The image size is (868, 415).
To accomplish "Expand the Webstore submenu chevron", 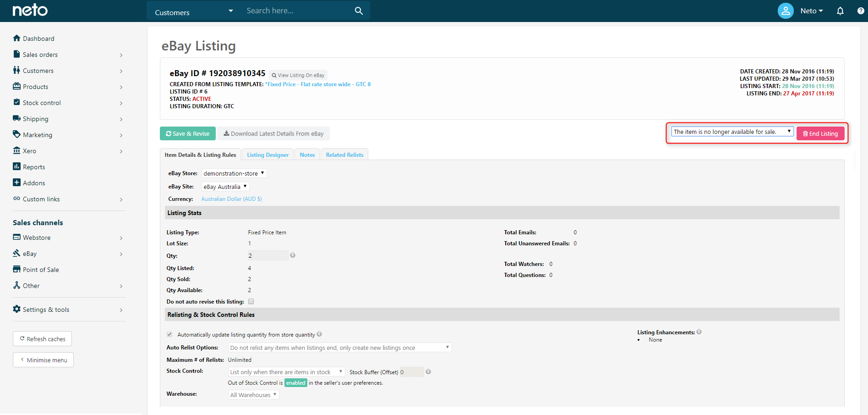I will pyautogui.click(x=121, y=238).
